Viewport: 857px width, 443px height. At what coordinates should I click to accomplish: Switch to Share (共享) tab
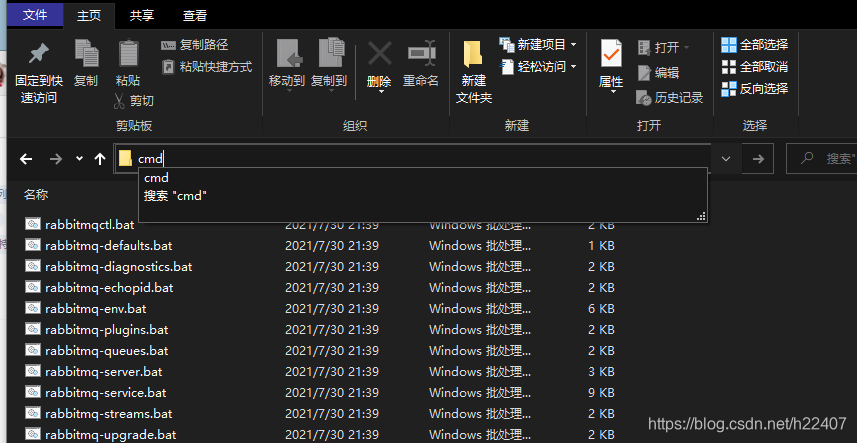click(142, 16)
